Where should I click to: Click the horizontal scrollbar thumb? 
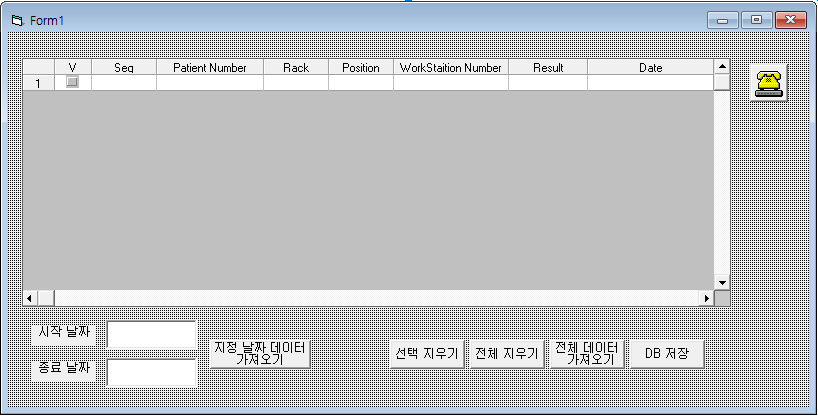[x=46, y=298]
